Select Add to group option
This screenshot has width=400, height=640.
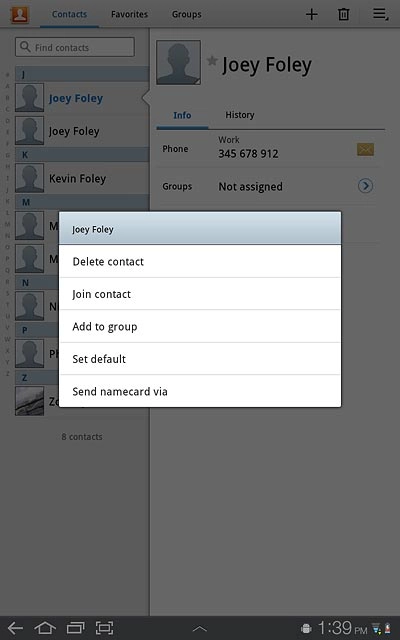[200, 326]
